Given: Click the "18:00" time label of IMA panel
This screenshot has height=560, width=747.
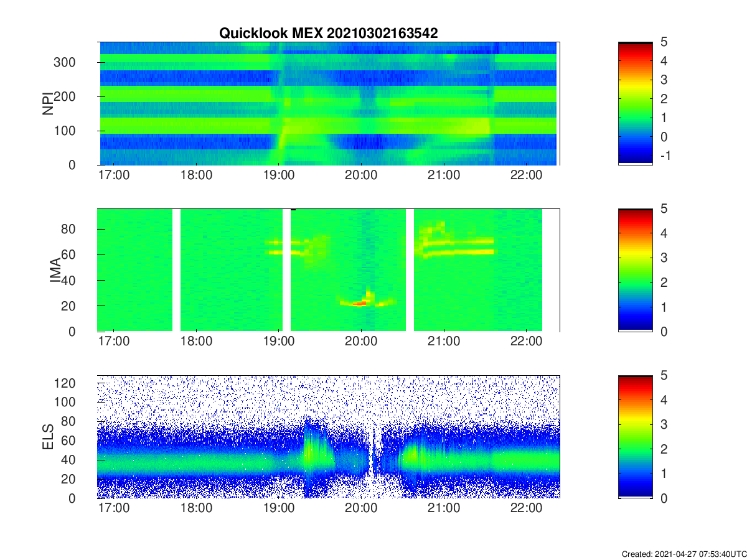Looking at the screenshot, I should 197,342.
